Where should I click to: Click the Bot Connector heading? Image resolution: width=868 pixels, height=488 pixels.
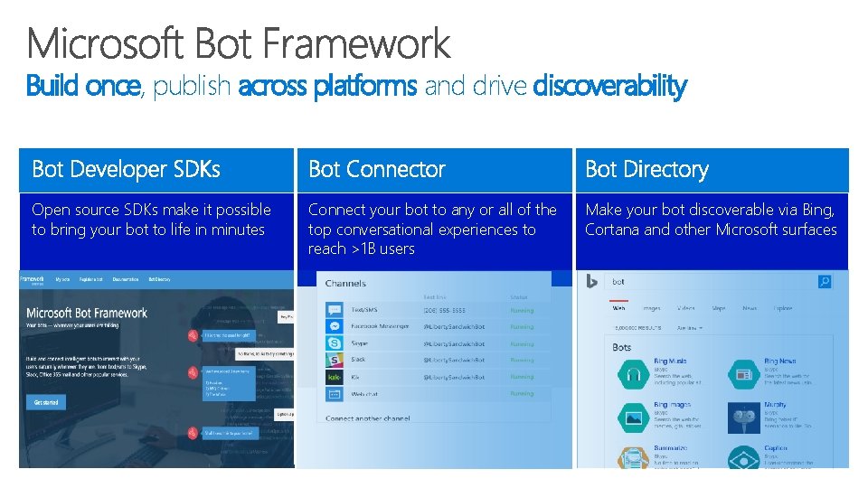click(377, 169)
